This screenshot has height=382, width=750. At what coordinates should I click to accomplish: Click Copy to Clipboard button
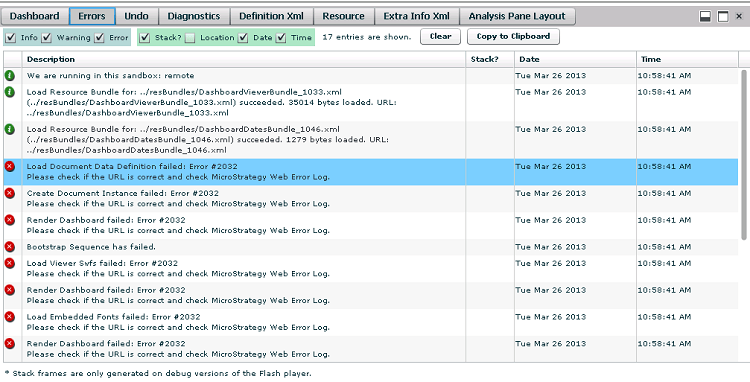[513, 36]
